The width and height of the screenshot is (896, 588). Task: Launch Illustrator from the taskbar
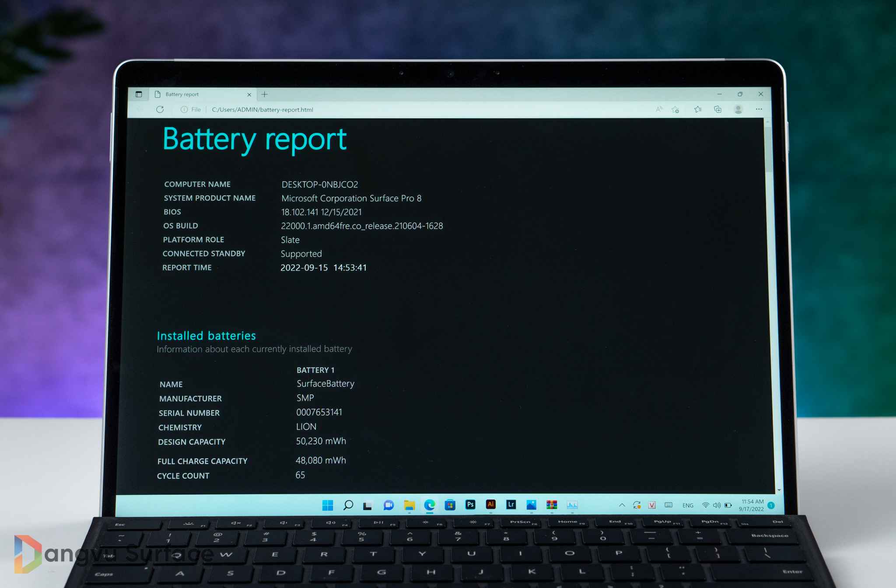[x=491, y=504]
